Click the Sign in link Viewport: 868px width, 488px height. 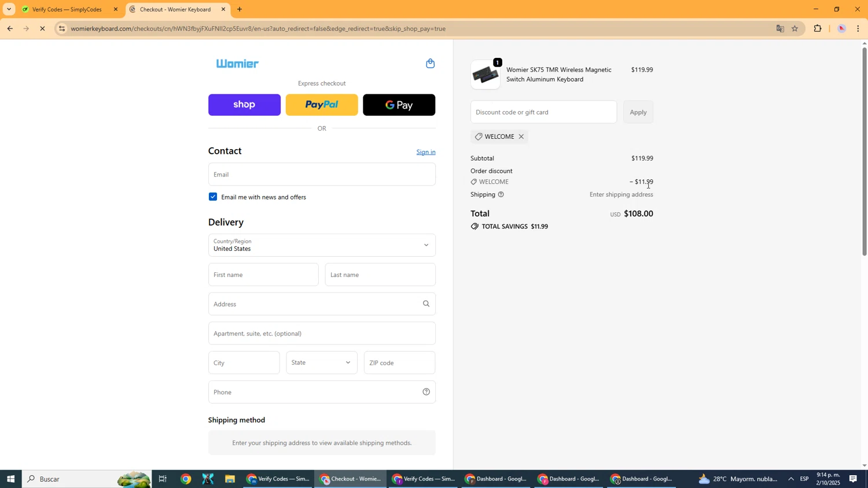pyautogui.click(x=426, y=152)
